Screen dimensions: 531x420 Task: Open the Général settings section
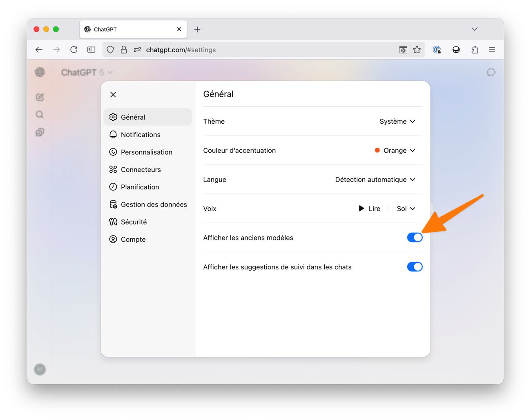point(147,117)
